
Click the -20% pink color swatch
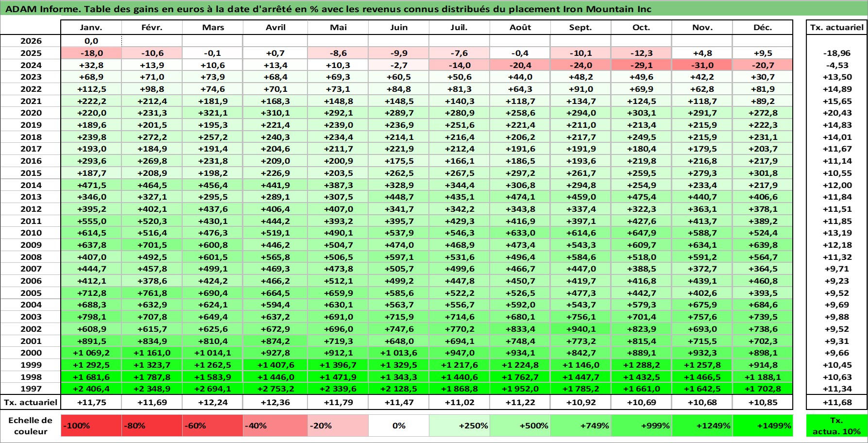coord(338,426)
